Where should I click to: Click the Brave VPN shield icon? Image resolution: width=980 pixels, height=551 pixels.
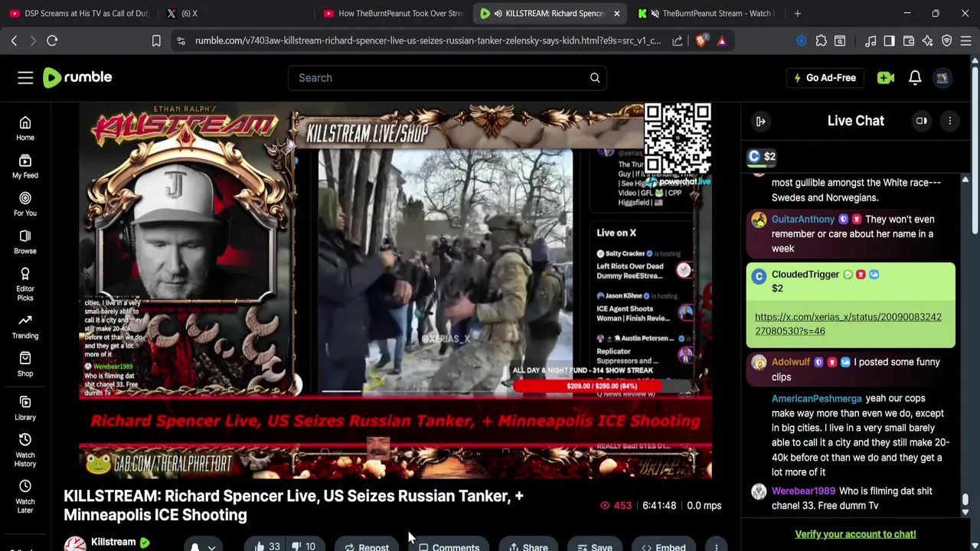click(x=946, y=41)
